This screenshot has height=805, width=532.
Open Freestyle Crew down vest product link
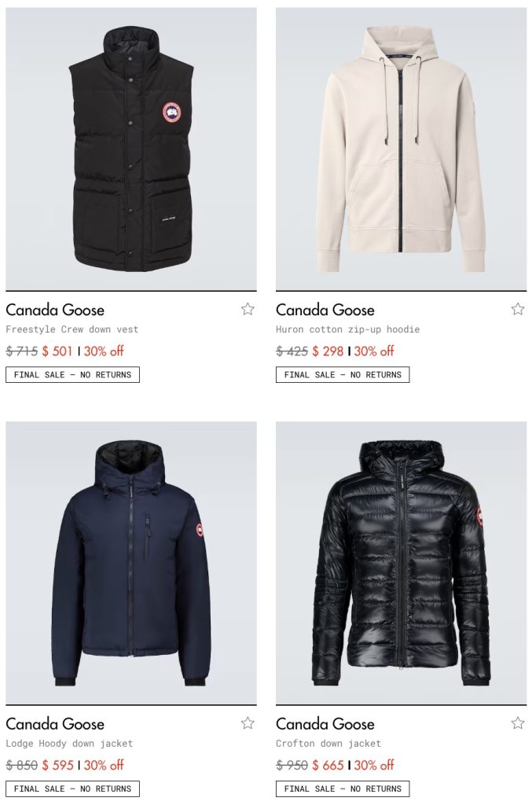click(72, 329)
